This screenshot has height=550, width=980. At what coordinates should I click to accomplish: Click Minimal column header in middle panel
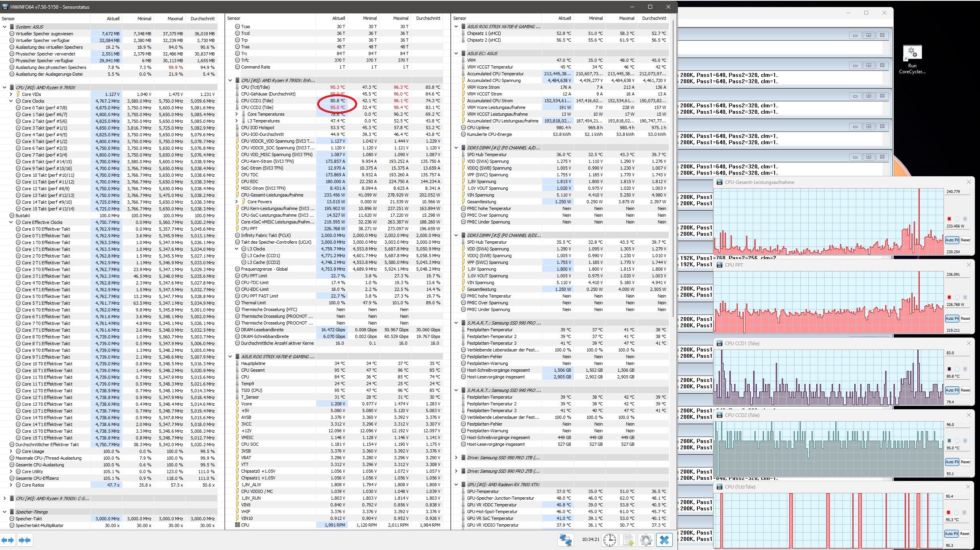point(363,18)
